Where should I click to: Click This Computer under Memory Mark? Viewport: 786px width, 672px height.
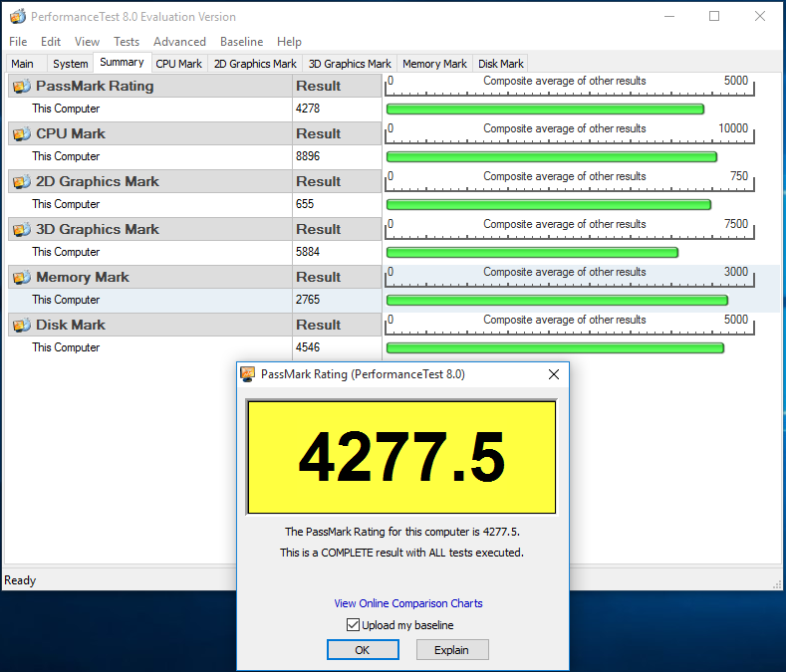click(66, 300)
